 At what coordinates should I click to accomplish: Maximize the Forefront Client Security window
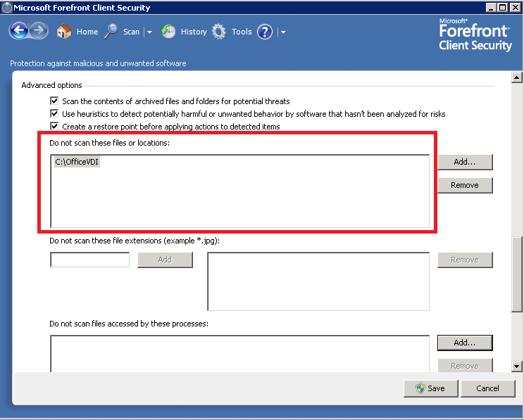502,8
